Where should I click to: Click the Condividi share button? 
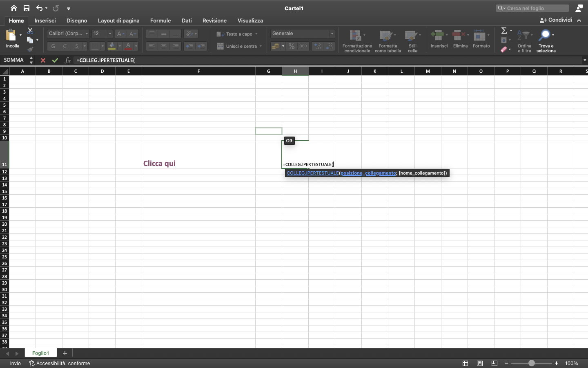[556, 20]
